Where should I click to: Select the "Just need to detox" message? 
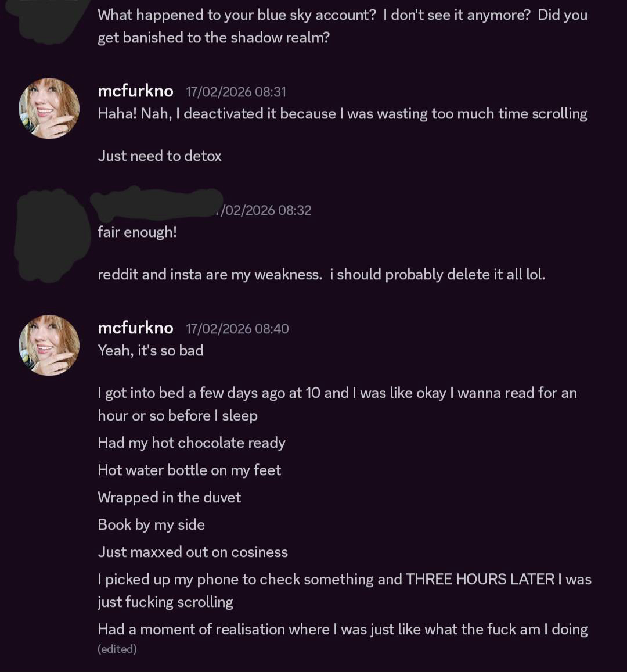pos(160,156)
